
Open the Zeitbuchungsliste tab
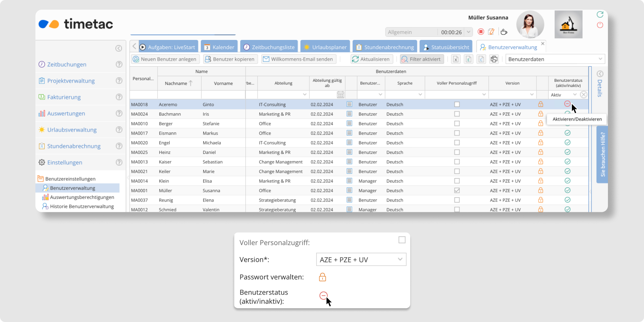[269, 47]
